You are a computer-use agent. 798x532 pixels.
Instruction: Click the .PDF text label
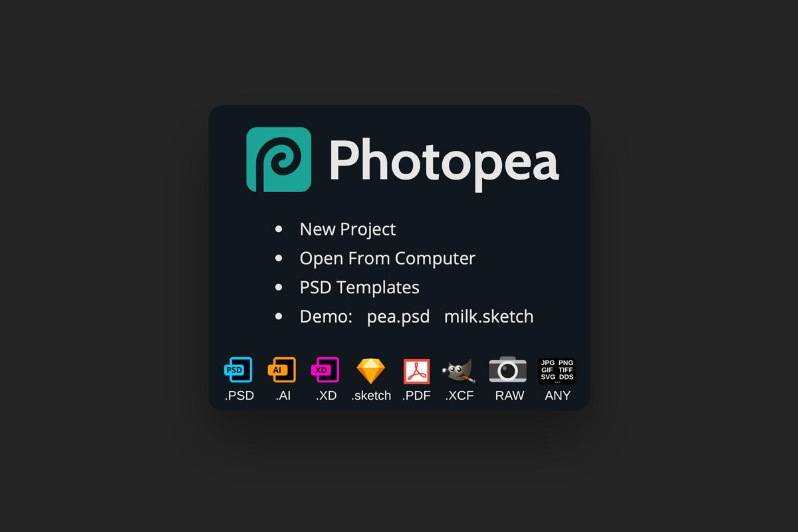[x=417, y=396]
